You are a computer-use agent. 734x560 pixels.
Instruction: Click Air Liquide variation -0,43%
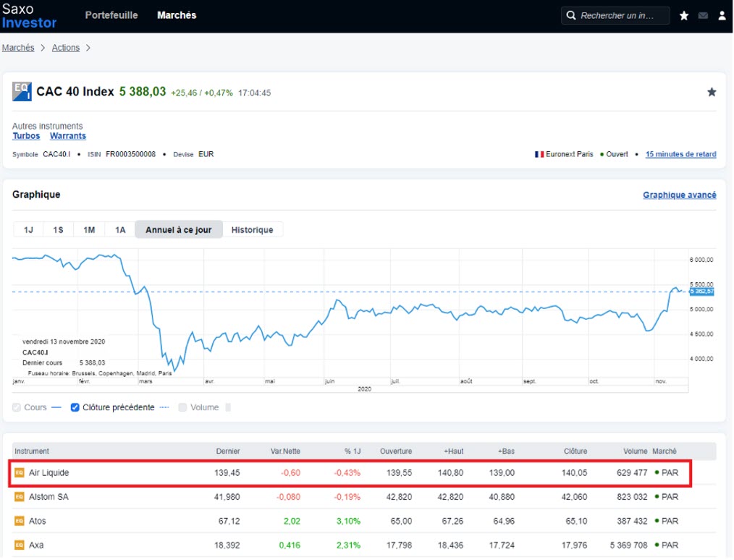click(347, 473)
